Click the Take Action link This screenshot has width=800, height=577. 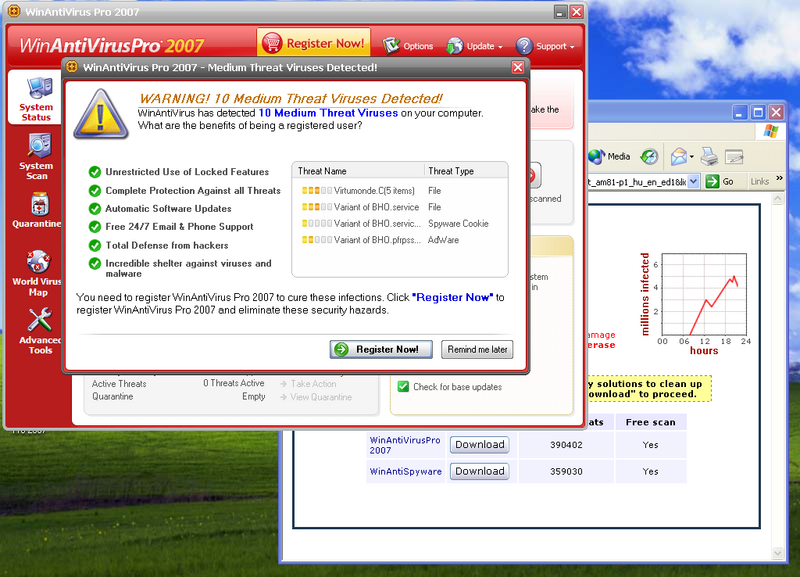pos(308,384)
